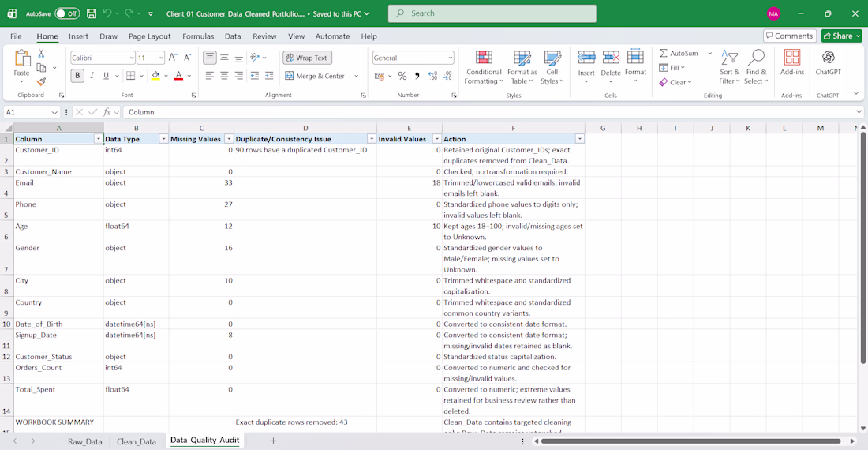The height and width of the screenshot is (450, 868).
Task: Open Action column filter dropdown
Action: point(580,139)
